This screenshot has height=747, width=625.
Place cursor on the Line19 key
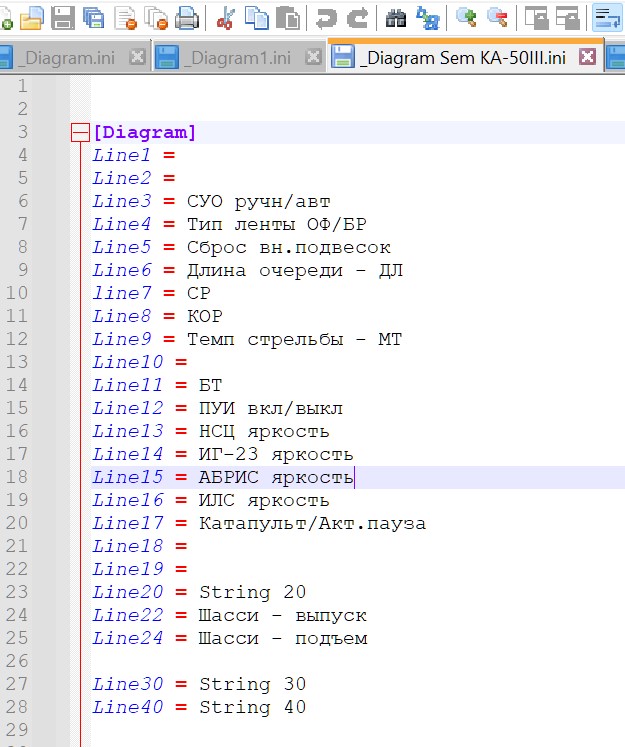point(128,569)
